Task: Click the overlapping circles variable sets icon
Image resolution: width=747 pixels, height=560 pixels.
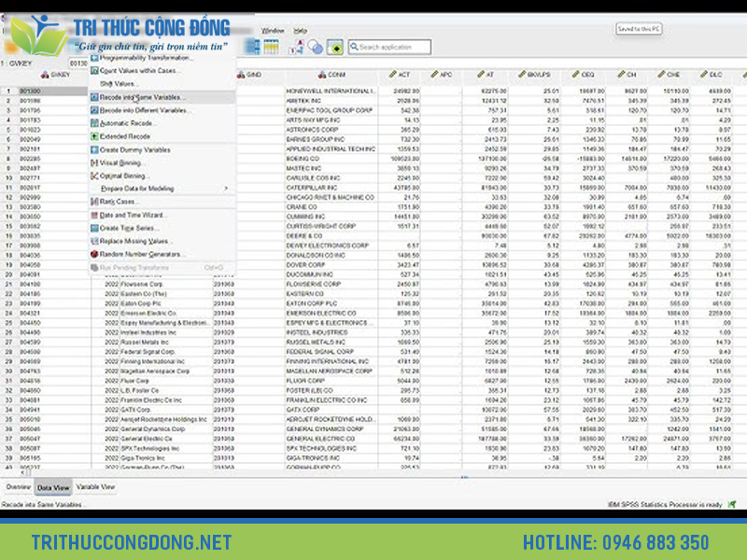Action: tap(315, 47)
